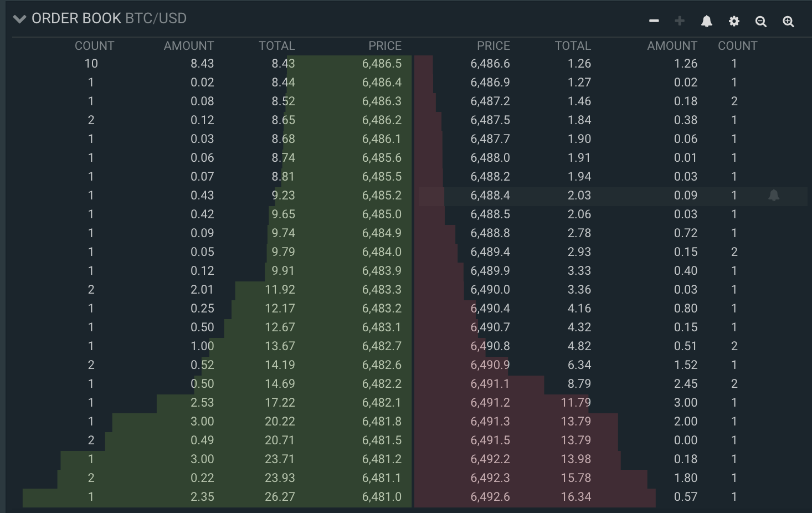Select bid price 6,483.2
This screenshot has width=812, height=513.
382,309
